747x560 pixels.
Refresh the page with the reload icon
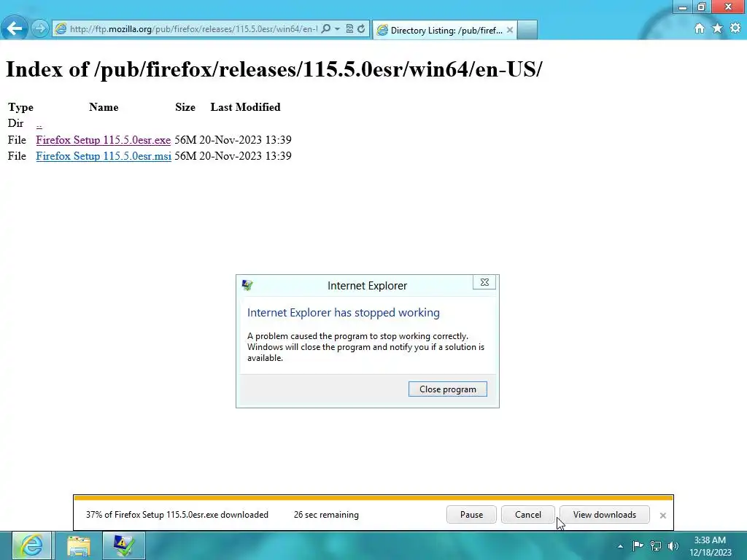pos(361,28)
